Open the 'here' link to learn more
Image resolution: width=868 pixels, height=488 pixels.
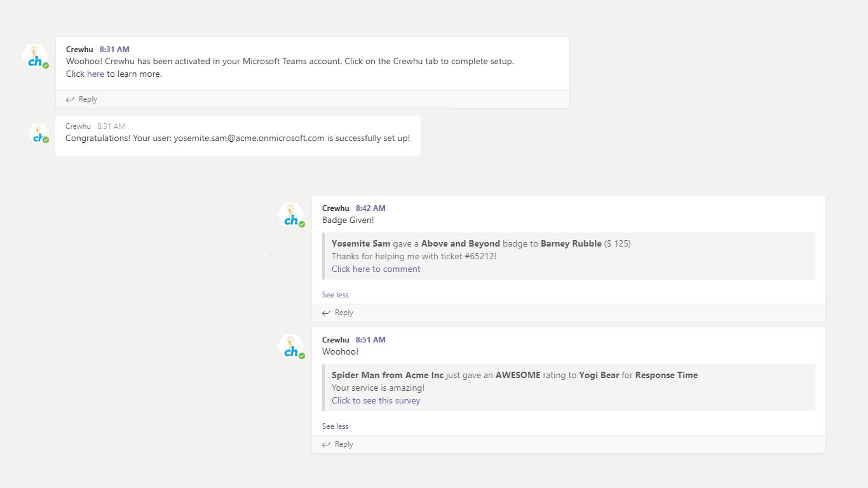click(95, 74)
